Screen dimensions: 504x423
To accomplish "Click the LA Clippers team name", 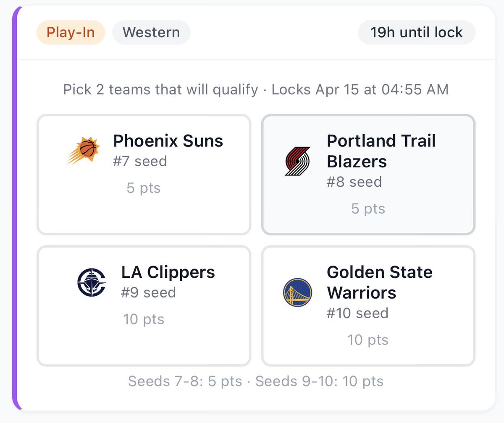I will 168,272.
